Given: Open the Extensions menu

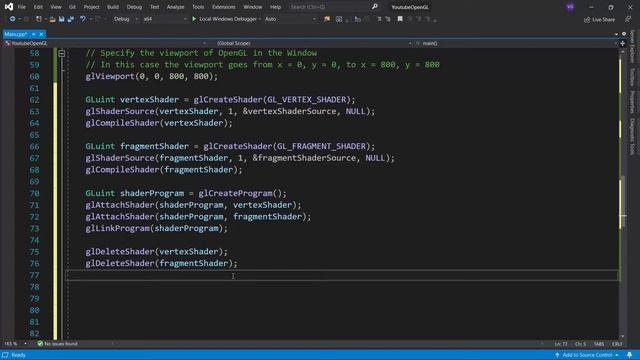Looking at the screenshot, I should [x=224, y=7].
